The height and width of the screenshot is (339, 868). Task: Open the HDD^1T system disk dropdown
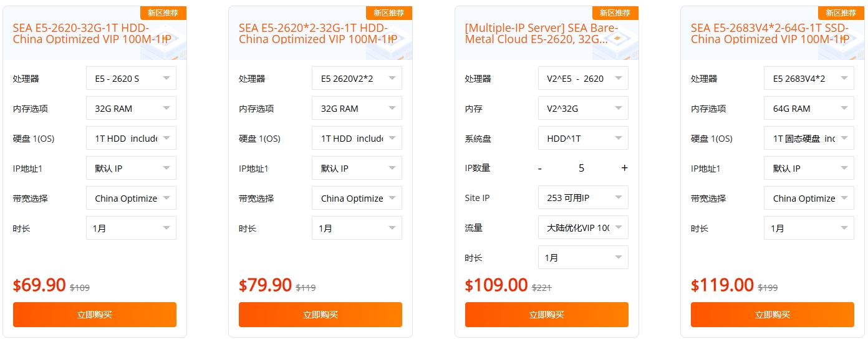[583, 139]
